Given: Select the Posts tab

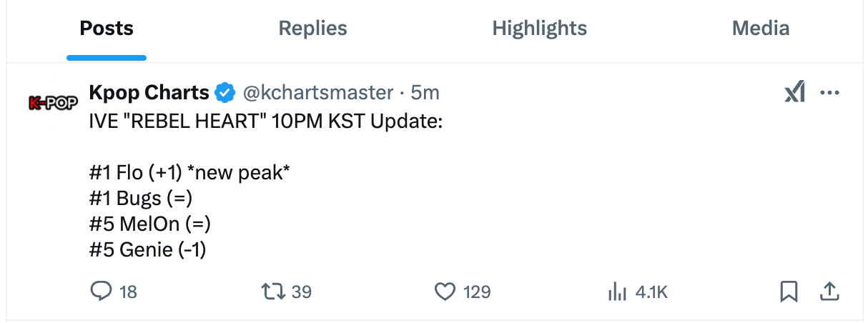Looking at the screenshot, I should (107, 29).
